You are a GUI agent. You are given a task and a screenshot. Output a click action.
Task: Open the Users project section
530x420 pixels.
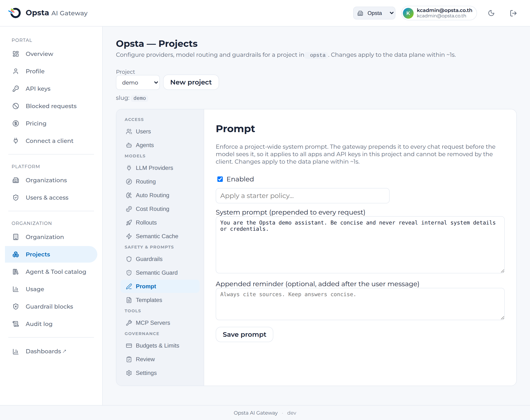click(x=160, y=132)
